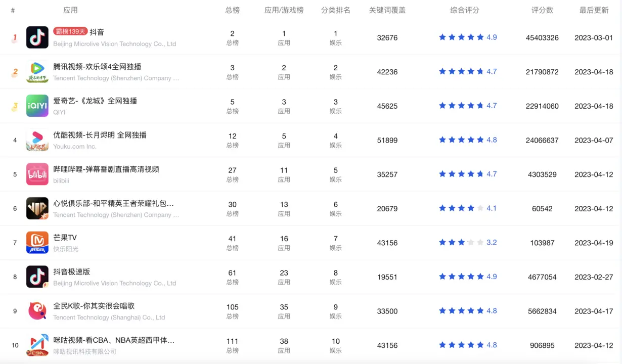Click 腾讯视频 star rating 4.7
This screenshot has height=364, width=622.
click(x=468, y=71)
